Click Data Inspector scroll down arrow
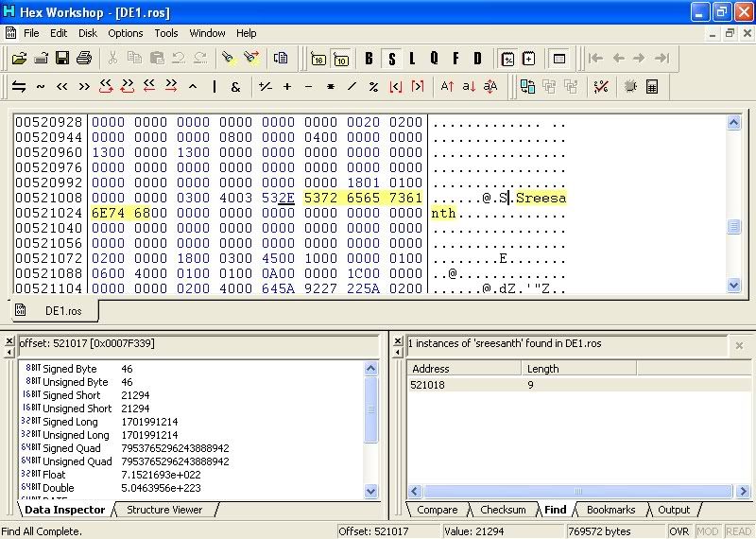The height and width of the screenshot is (539, 756). [x=370, y=491]
